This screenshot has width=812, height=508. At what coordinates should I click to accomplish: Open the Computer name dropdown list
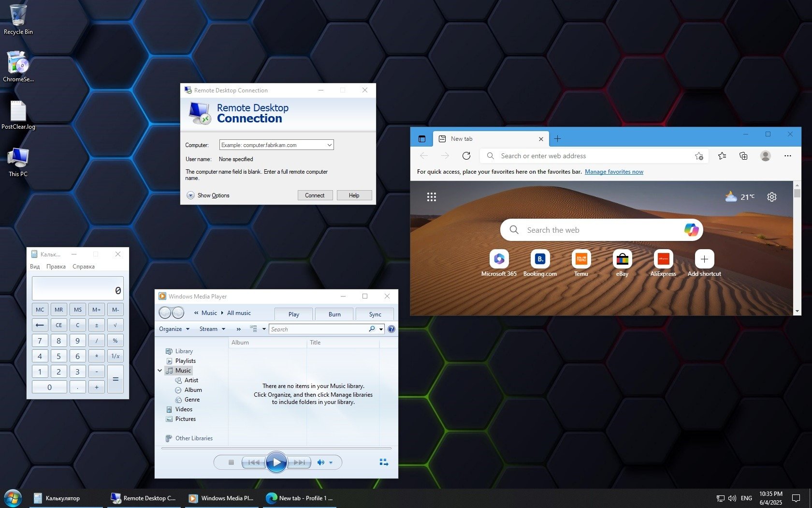(x=329, y=145)
